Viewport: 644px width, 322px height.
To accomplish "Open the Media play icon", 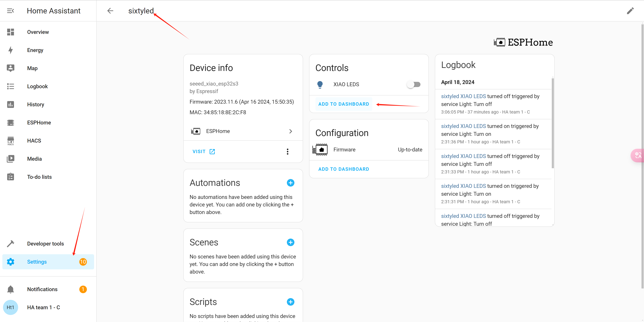I will coord(11,159).
